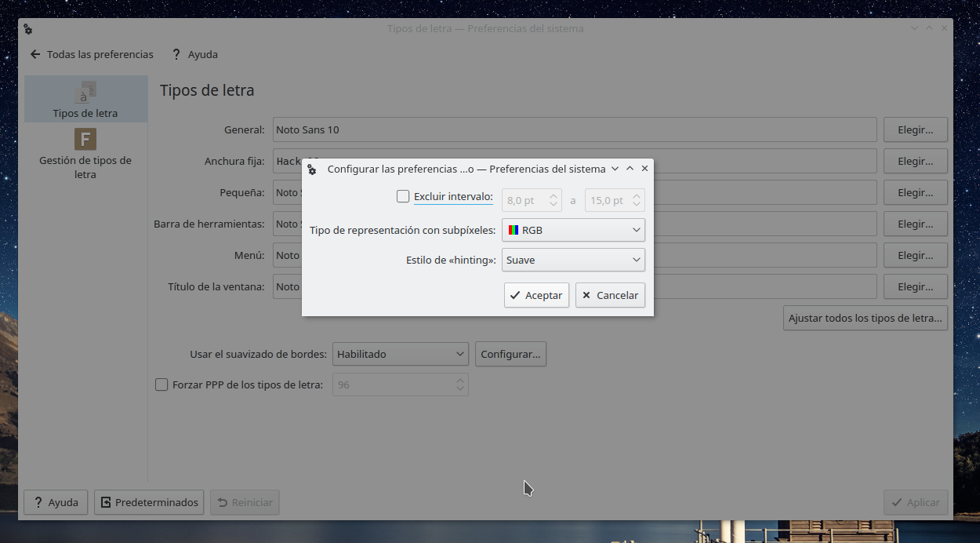This screenshot has height=543, width=980.
Task: Expand the Estilo de hinting Suave dropdown
Action: click(x=573, y=260)
